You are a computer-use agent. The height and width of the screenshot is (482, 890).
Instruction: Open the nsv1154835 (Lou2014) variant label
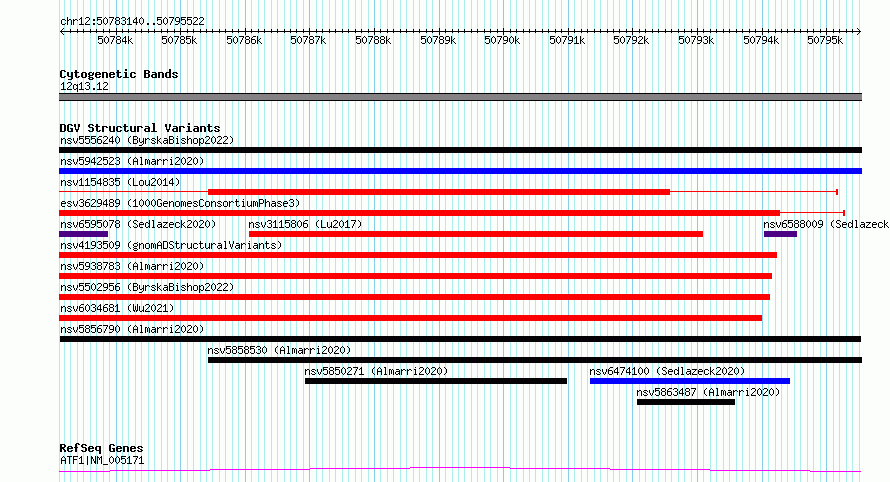[120, 182]
